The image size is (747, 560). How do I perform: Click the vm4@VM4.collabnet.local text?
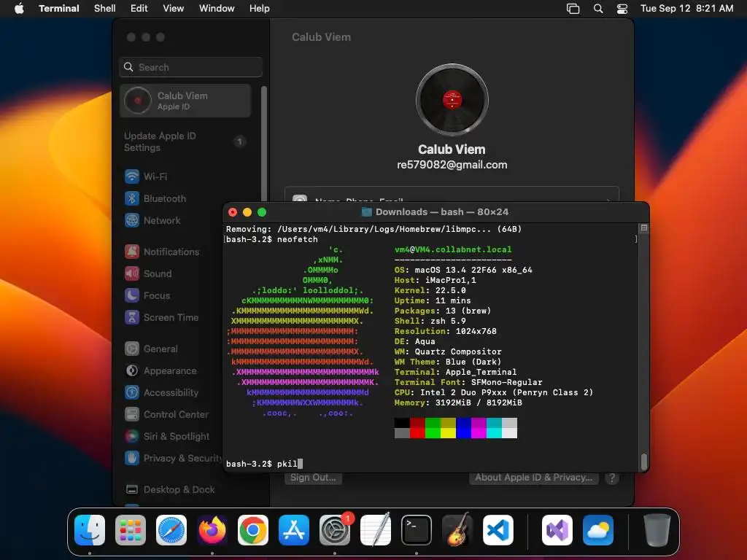pyautogui.click(x=453, y=249)
